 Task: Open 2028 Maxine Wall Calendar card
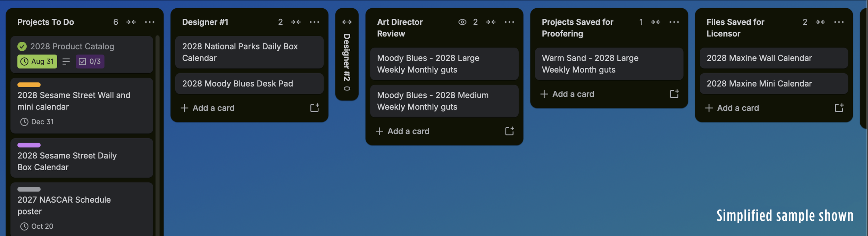coord(774,58)
